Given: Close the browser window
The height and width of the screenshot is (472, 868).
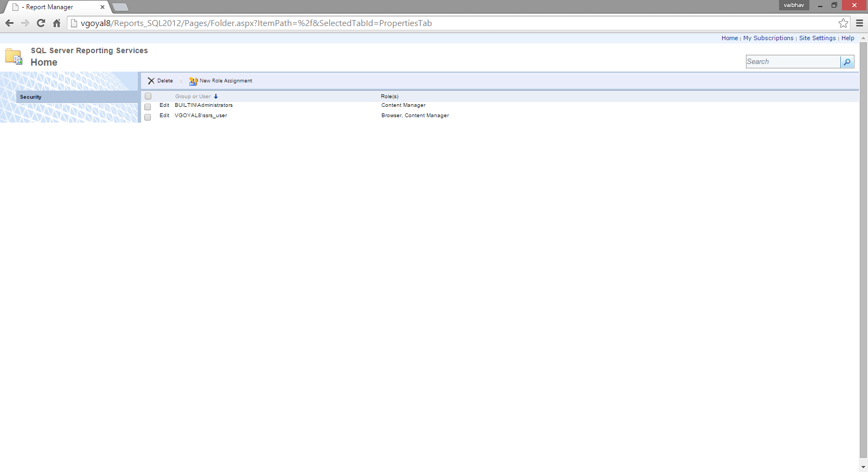Looking at the screenshot, I should click(x=854, y=5).
